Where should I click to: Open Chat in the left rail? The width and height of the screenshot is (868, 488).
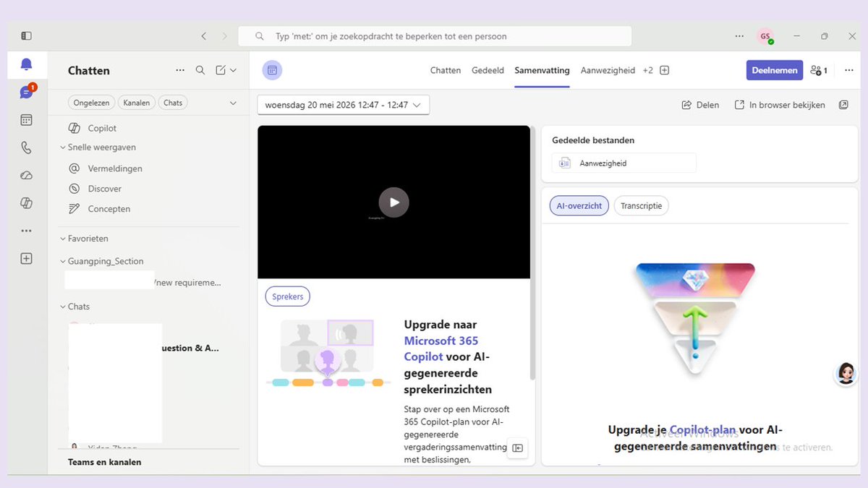pyautogui.click(x=26, y=92)
